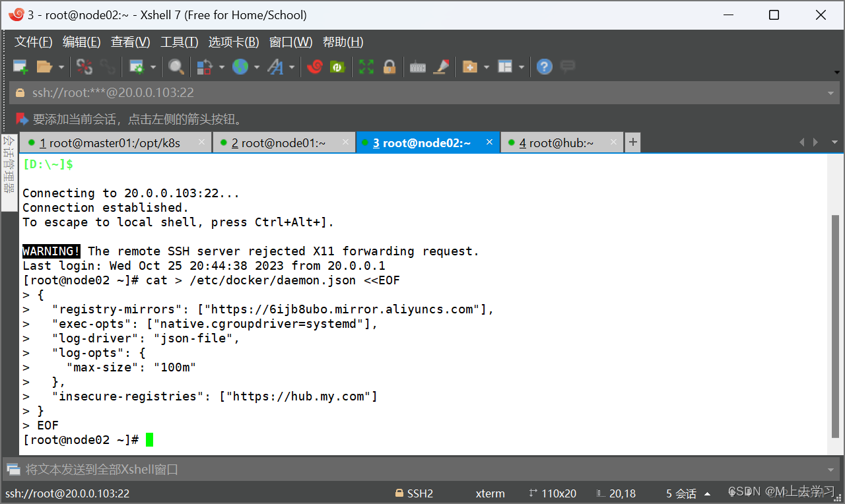Screen dimensions: 845x504
Task: Open the 编辑(E) menu
Action: (82, 42)
